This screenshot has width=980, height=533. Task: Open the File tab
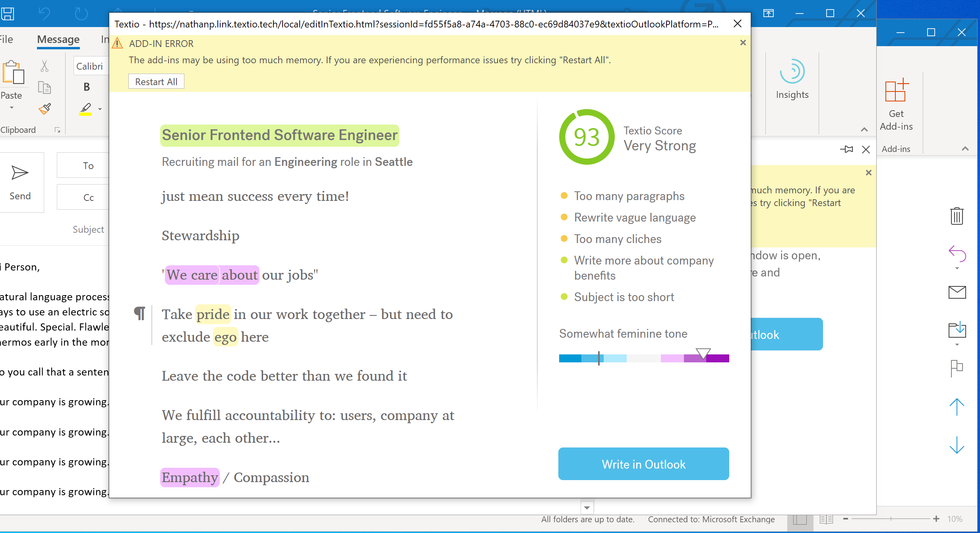pos(6,39)
